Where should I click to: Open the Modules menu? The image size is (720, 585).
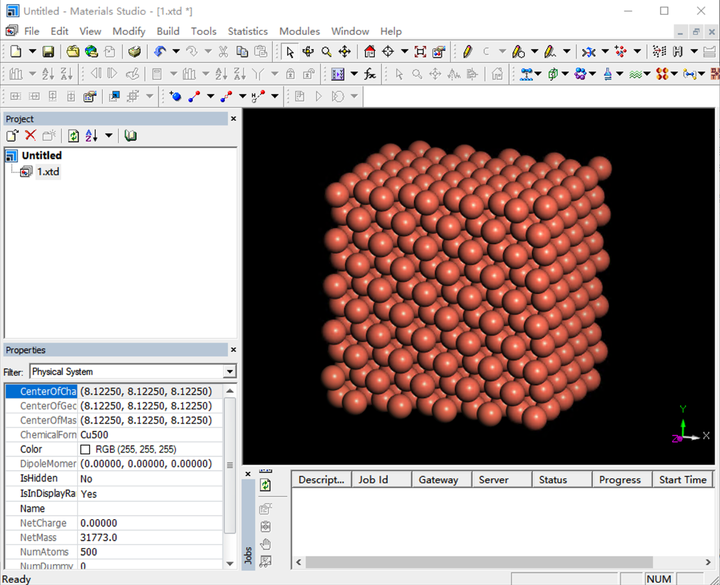click(299, 31)
